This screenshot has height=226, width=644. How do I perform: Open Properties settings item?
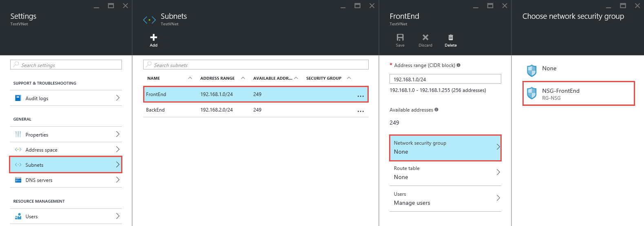(66, 134)
